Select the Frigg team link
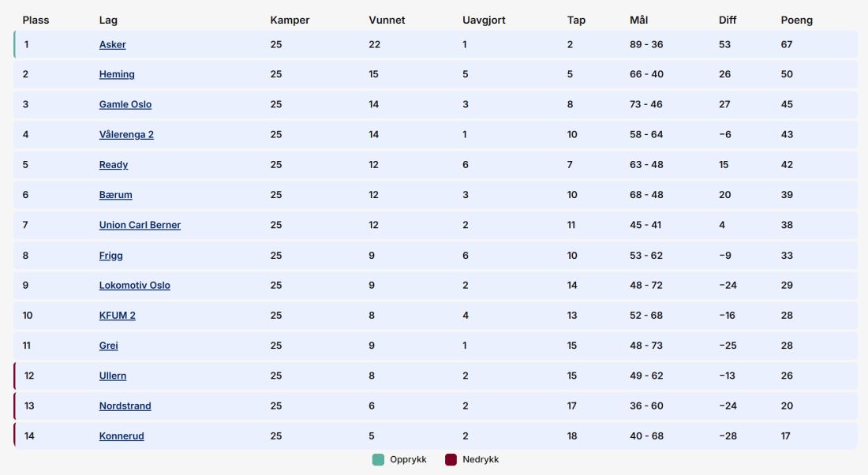Viewport: 868px width, 475px height. (x=110, y=255)
